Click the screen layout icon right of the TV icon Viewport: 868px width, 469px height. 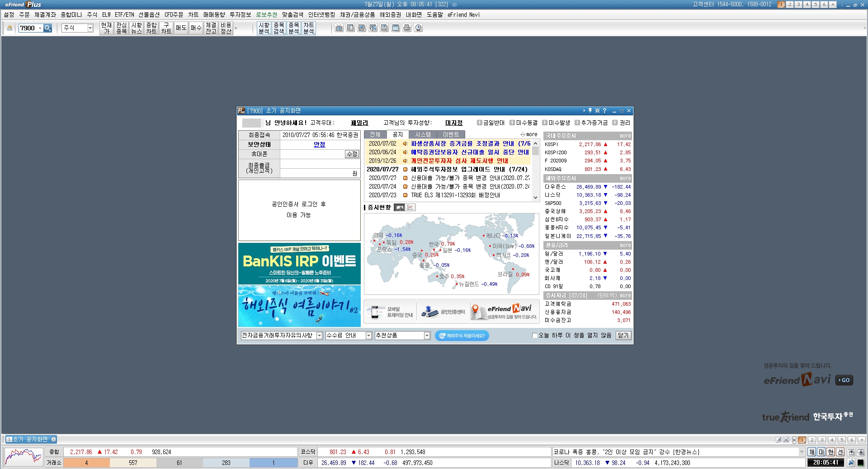tap(350, 28)
